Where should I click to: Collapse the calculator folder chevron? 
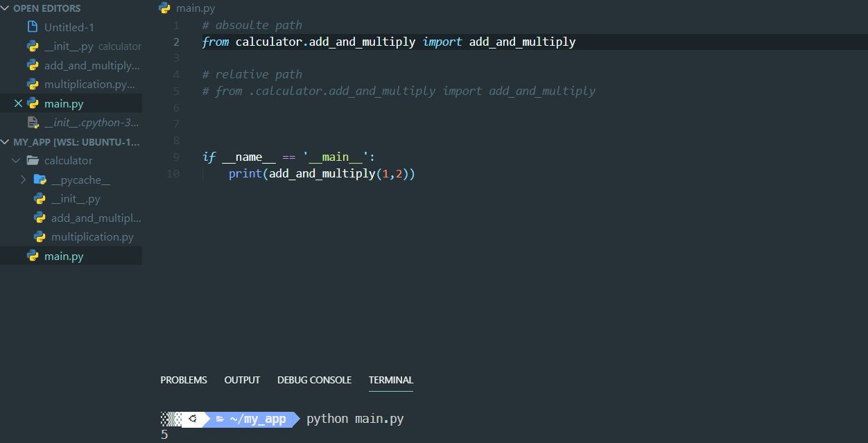pyautogui.click(x=16, y=160)
